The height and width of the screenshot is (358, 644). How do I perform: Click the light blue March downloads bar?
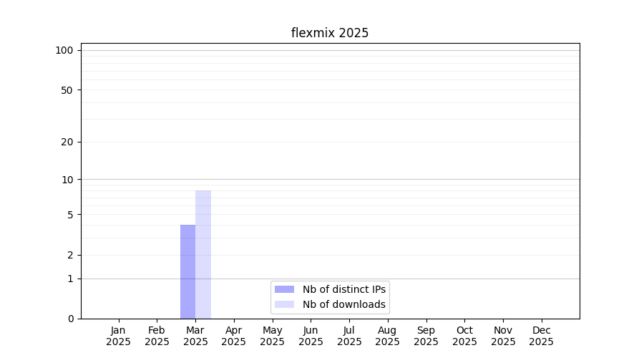click(x=203, y=254)
